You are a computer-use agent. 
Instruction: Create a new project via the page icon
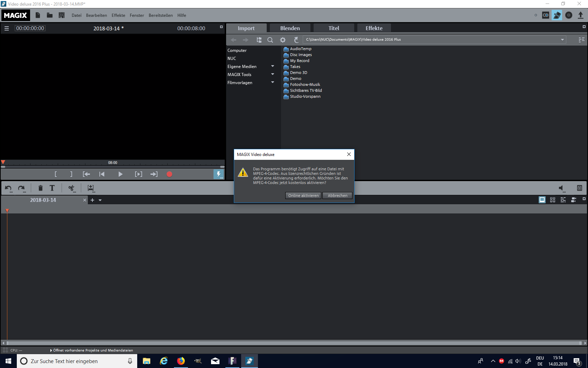38,15
